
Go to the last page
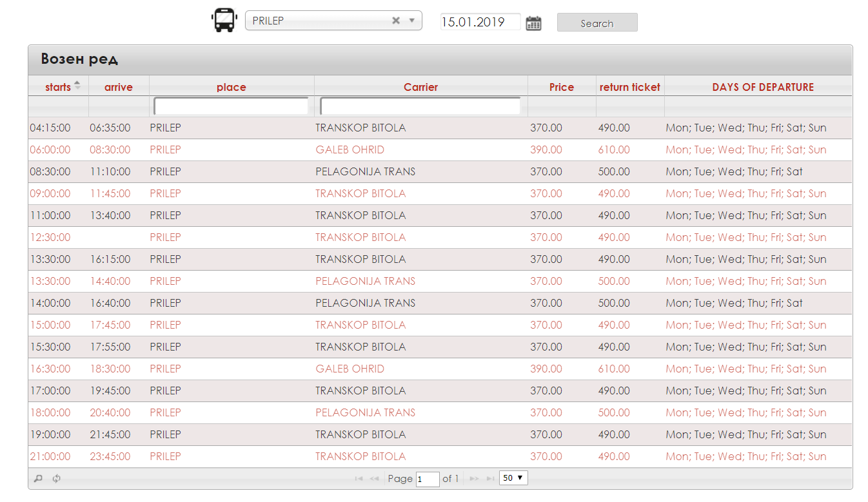click(x=490, y=479)
